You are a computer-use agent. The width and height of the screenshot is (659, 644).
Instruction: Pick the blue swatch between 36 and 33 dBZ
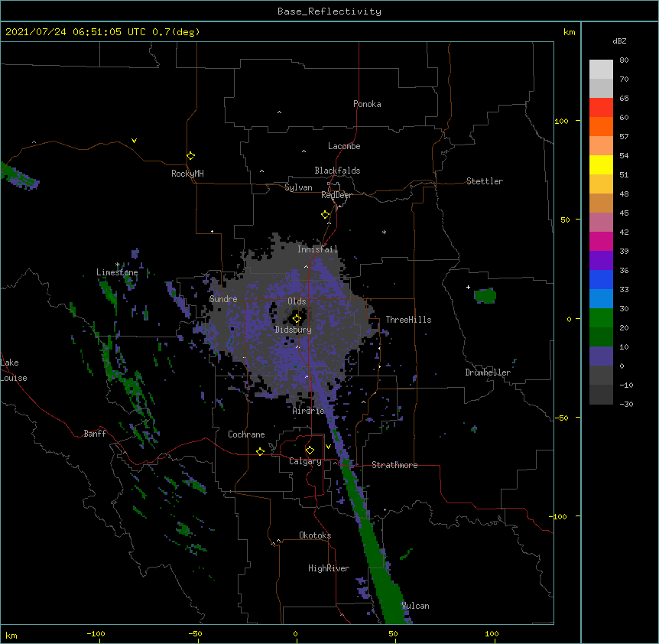click(601, 279)
